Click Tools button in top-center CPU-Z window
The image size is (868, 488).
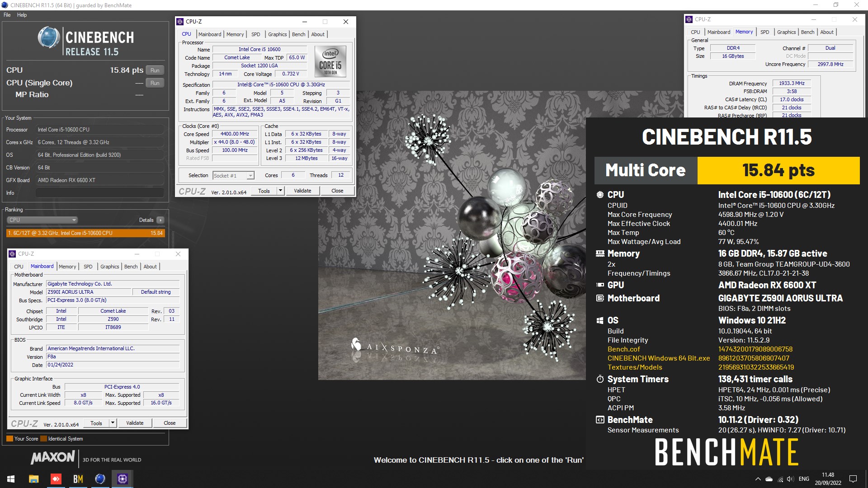(264, 191)
